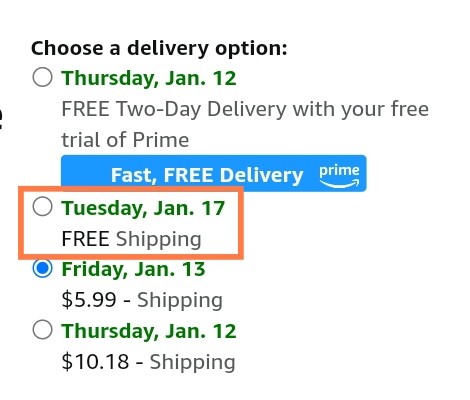
Task: Click the Amazon smile arrow beneath the prime wordmark
Action: point(339,183)
